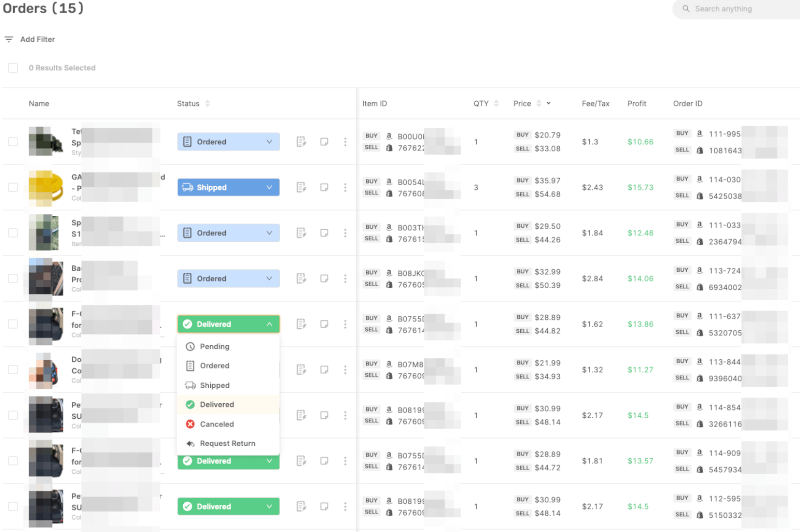This screenshot has height=532, width=800.
Task: Check the box for the first order row
Action: pyautogui.click(x=13, y=142)
